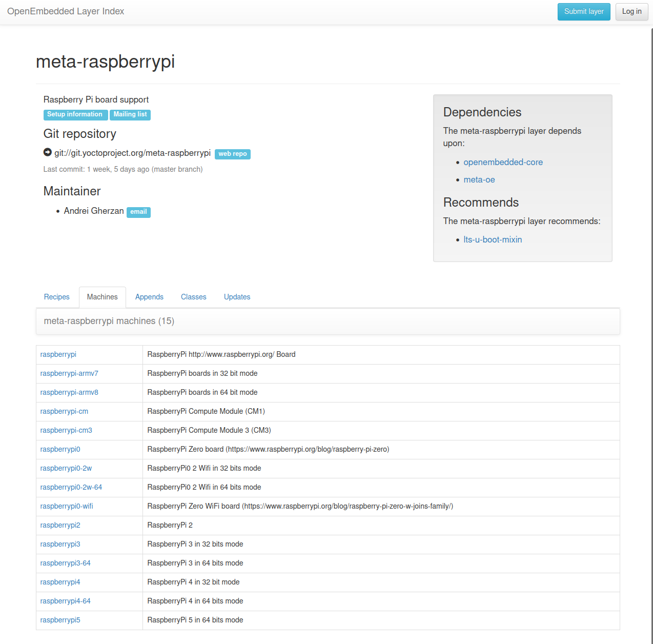This screenshot has width=653, height=644.
Task: Open the Appends tab
Action: 149,297
